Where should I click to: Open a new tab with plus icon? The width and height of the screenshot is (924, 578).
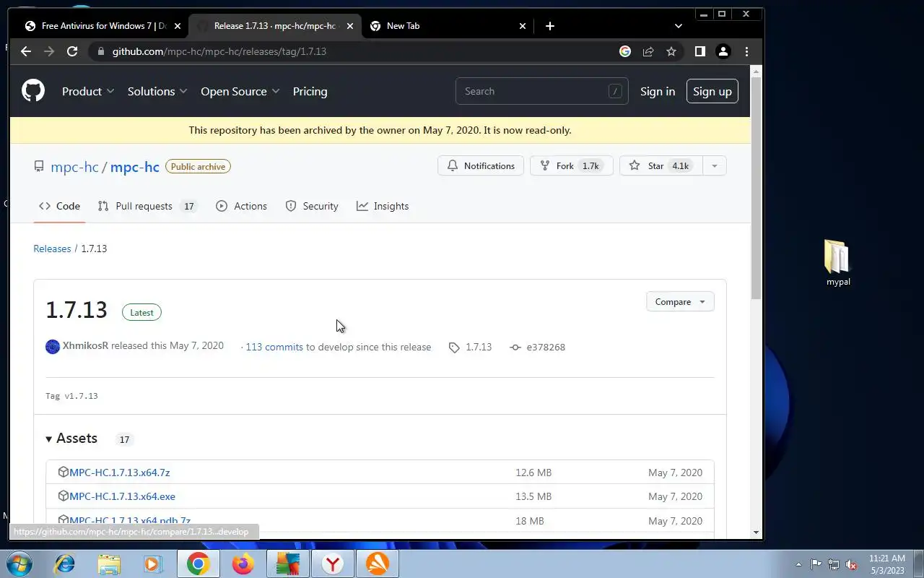550,26
